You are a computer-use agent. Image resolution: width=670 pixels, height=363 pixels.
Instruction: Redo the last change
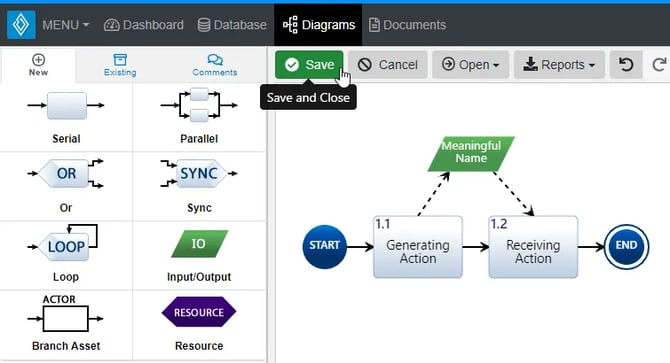click(x=659, y=65)
